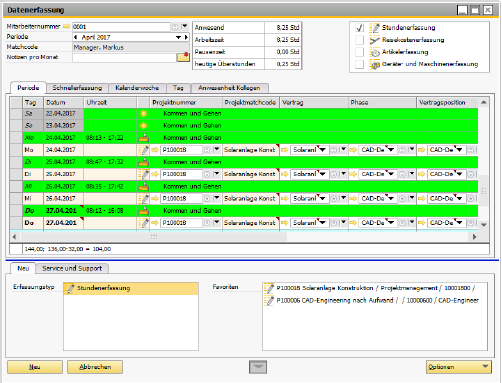The width and height of the screenshot is (502, 383).
Task: Open the Phase CAD-De dropdown in Di 25.04.2017 row
Action: [391, 174]
